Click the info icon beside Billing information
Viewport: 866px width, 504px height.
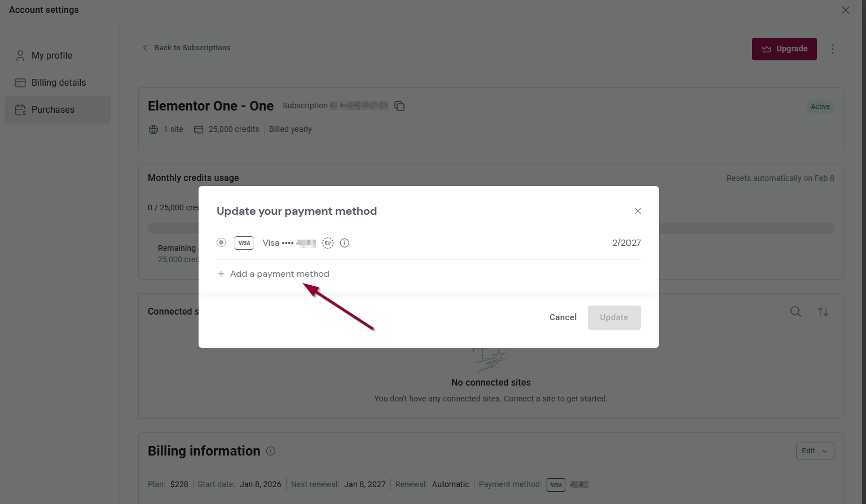tap(270, 451)
